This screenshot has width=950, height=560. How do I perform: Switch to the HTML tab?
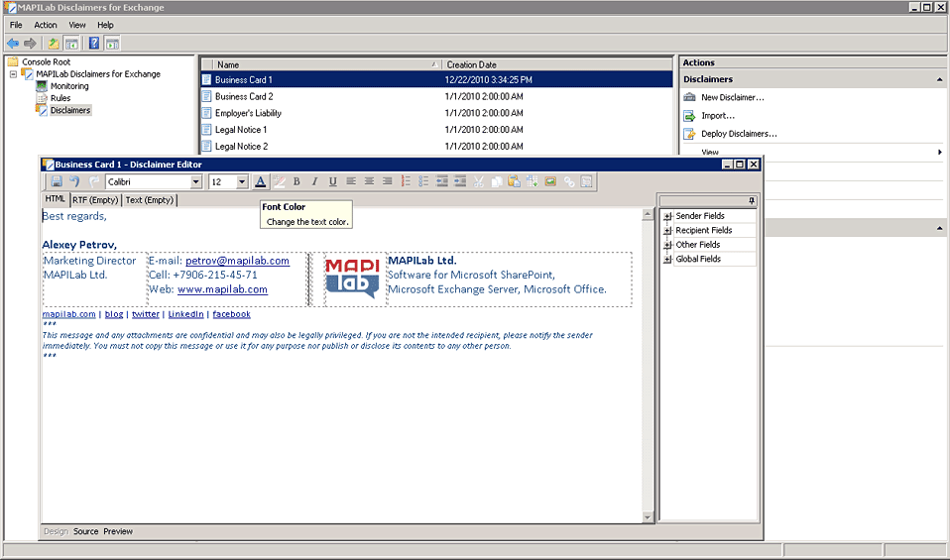pos(56,198)
